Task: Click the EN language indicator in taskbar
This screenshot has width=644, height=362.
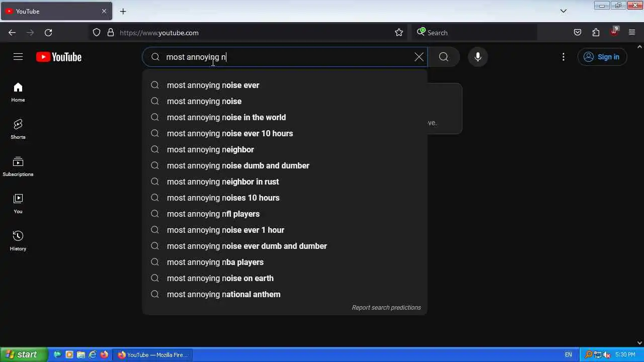Action: point(569,354)
